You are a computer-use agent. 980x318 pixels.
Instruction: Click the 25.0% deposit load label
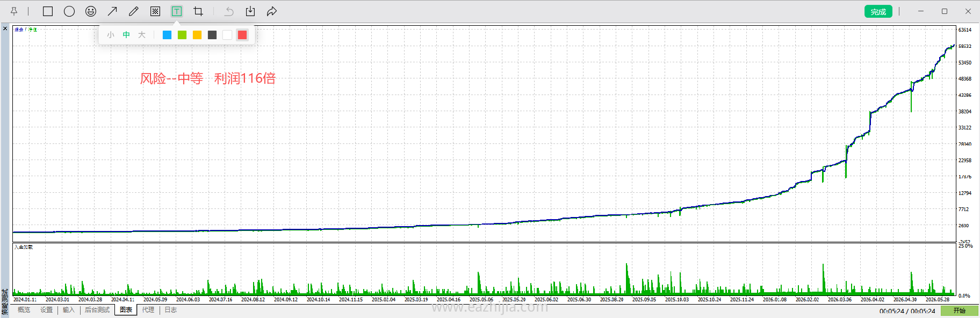tap(965, 246)
